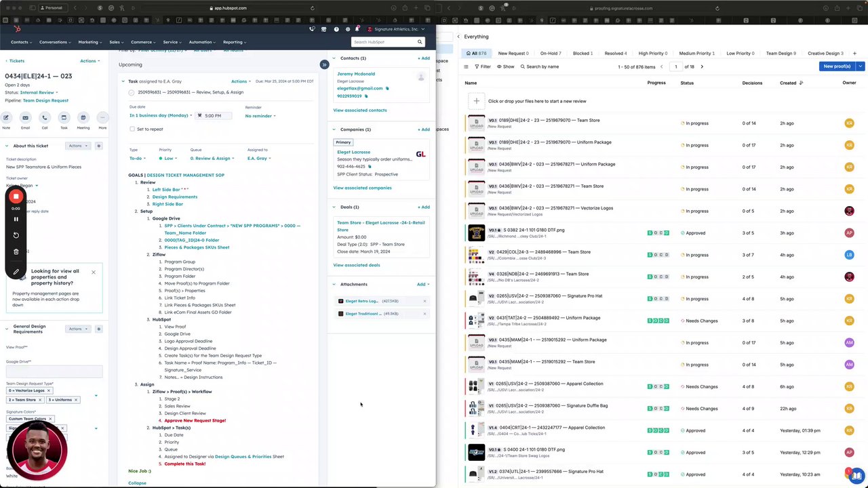Go back to Tickets list
Viewport: 868px width, 488px height.
(14, 61)
